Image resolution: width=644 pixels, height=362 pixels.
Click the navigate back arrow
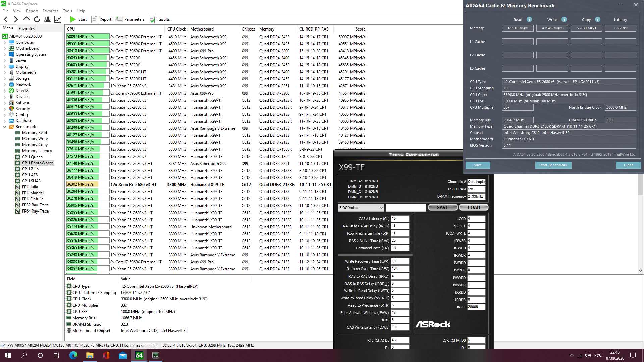pyautogui.click(x=6, y=19)
